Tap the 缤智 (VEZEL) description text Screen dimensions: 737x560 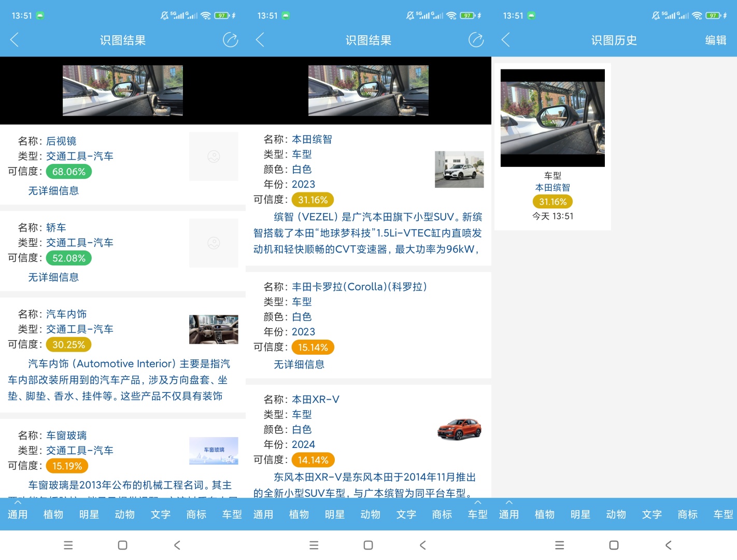click(368, 233)
